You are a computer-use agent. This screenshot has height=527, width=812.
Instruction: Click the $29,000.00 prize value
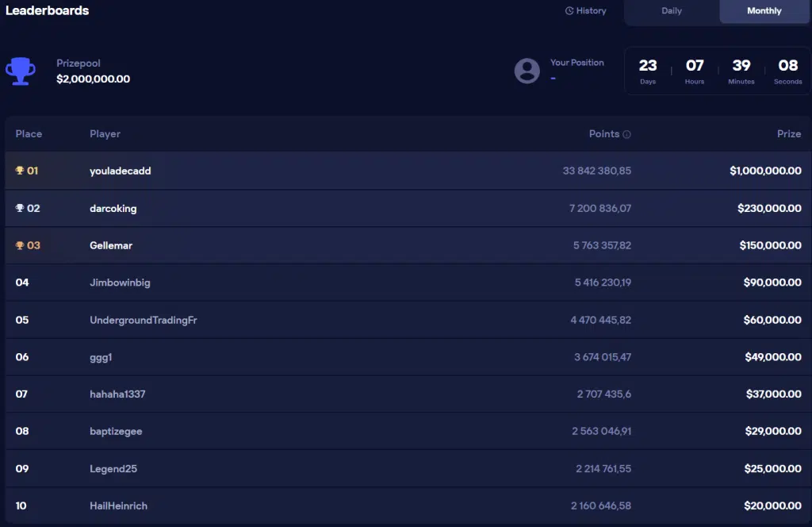pos(773,431)
